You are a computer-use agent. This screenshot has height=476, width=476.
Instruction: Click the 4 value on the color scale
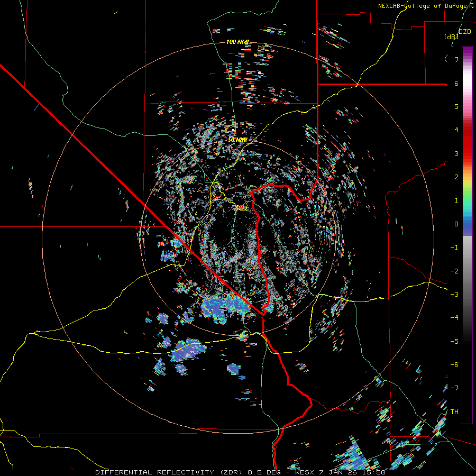click(x=456, y=130)
